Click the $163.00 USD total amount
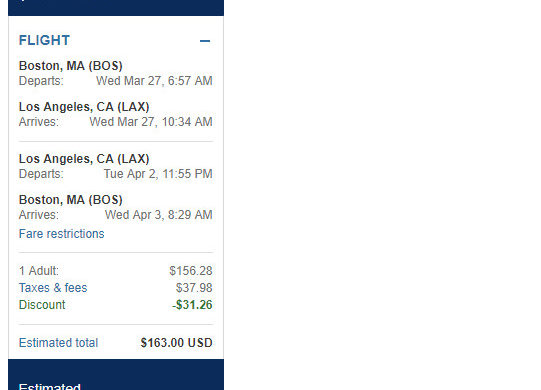 click(x=176, y=343)
